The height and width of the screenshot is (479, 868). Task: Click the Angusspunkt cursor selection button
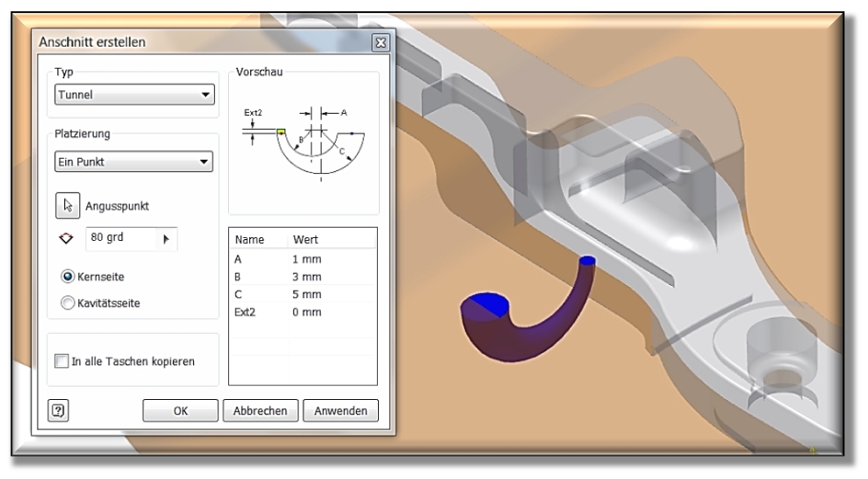(66, 205)
